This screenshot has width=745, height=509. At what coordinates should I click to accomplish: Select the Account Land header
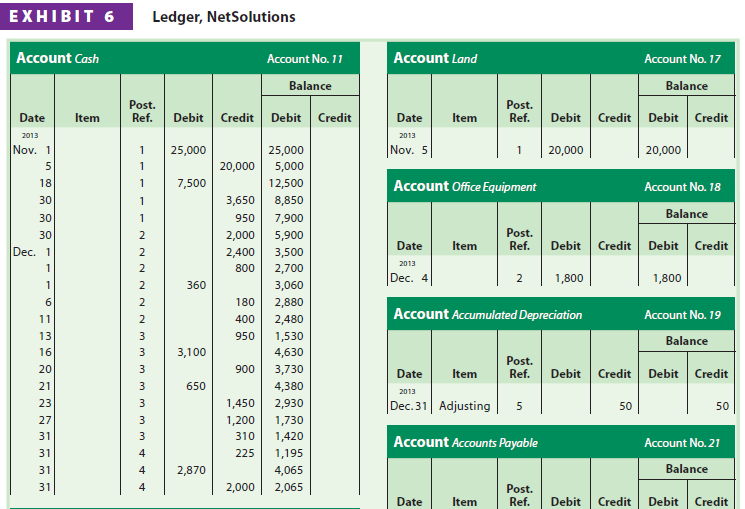tap(435, 58)
